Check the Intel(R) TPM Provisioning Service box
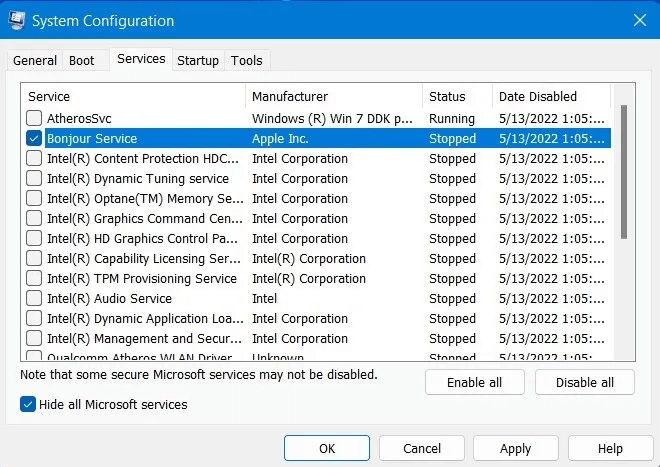The image size is (660, 467). click(x=35, y=279)
